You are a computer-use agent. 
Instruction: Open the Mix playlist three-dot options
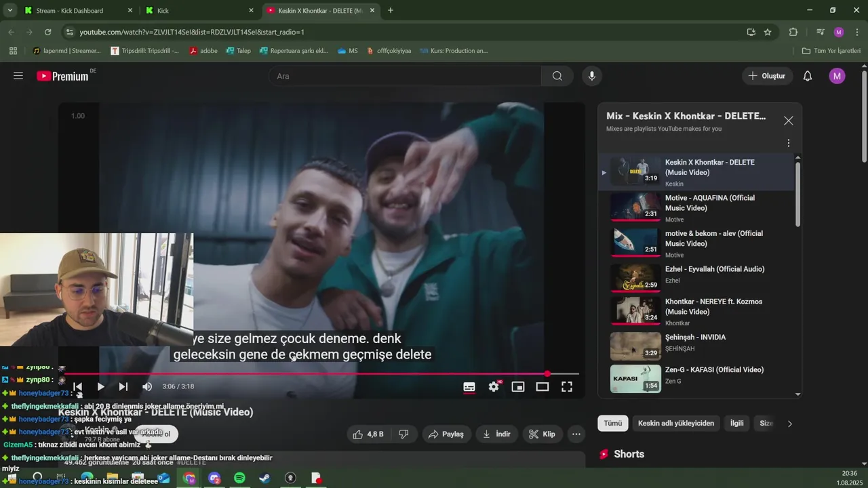(788, 143)
